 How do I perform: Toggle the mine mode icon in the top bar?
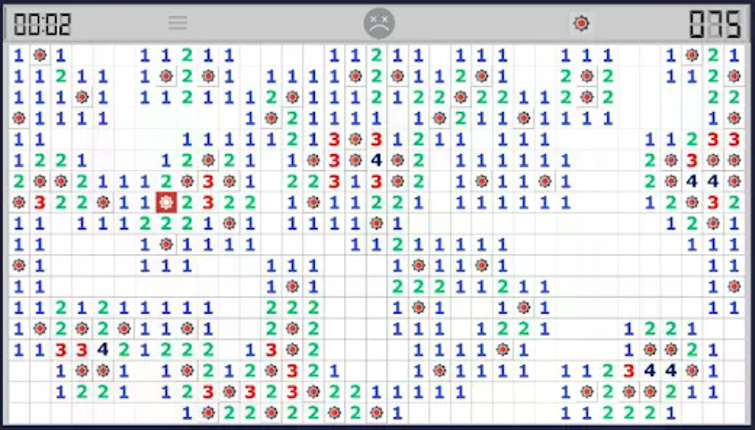pos(581,23)
